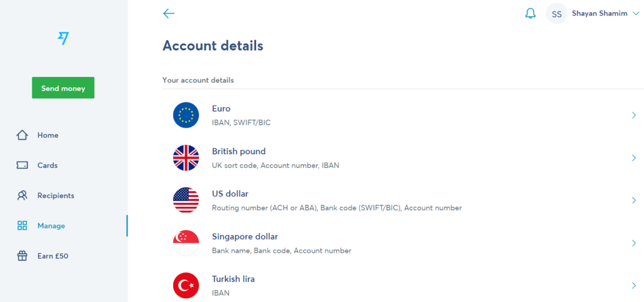Screen dimensions: 644x302
Task: Click the Wise logo in sidebar
Action: [x=63, y=38]
